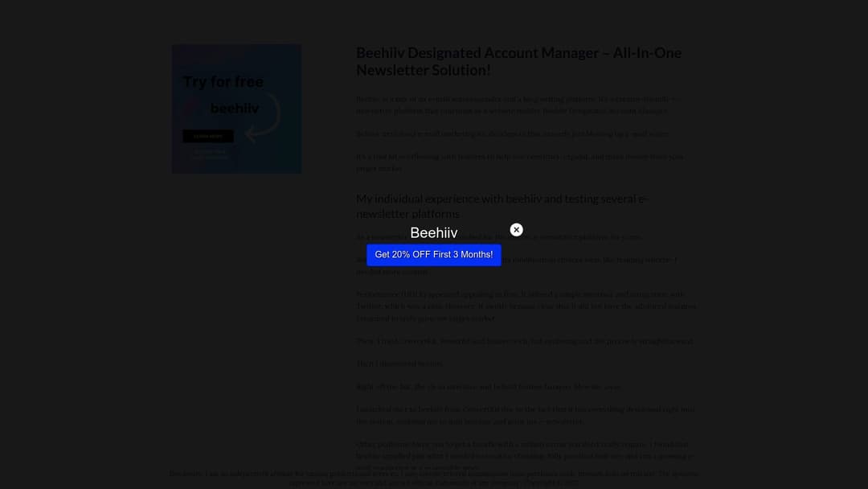Click the Beehiiv Designated Account Manager heading
Screen dimensions: 868x489
(x=518, y=61)
